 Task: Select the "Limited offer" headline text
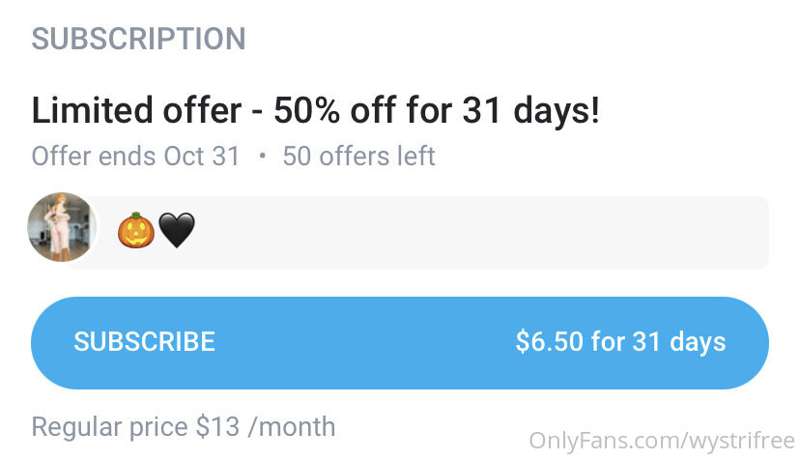[x=136, y=110]
